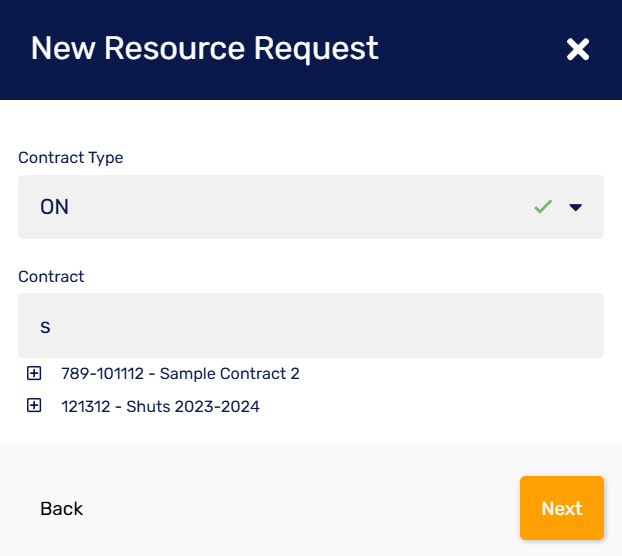The image size is (622, 556).
Task: Open the Contract Type dropdown arrow
Action: click(x=575, y=207)
